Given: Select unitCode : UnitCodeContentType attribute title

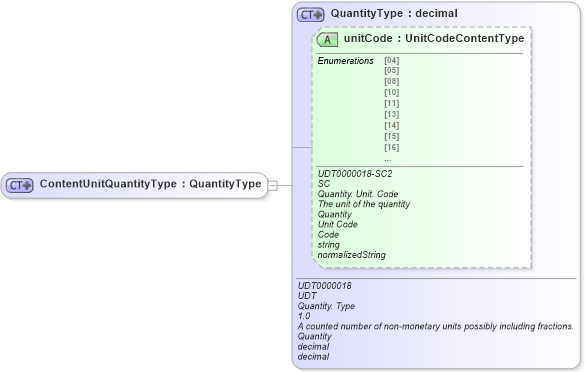Looking at the screenshot, I should pyautogui.click(x=434, y=38).
